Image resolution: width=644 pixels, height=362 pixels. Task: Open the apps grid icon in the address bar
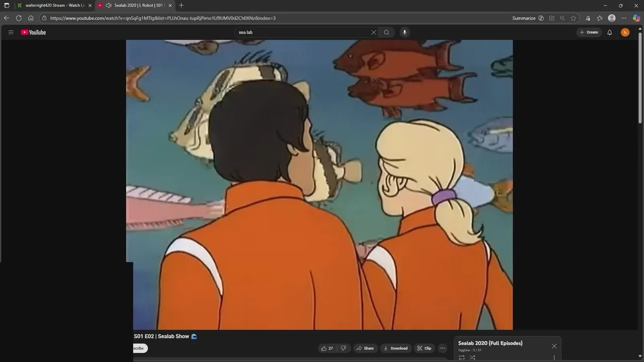tap(552, 18)
